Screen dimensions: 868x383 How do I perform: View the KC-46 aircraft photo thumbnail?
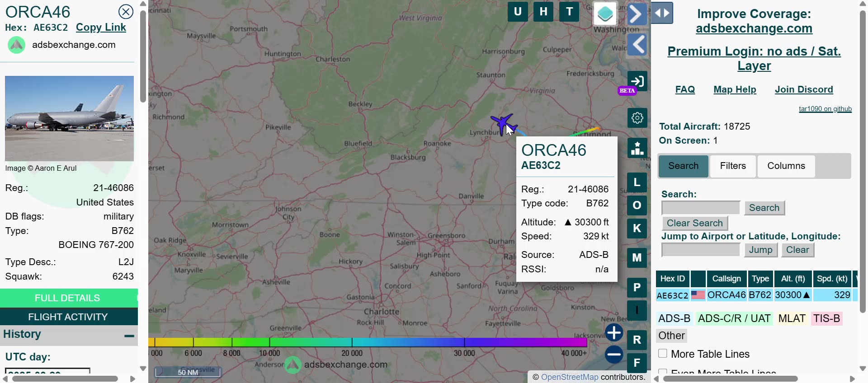coord(69,118)
